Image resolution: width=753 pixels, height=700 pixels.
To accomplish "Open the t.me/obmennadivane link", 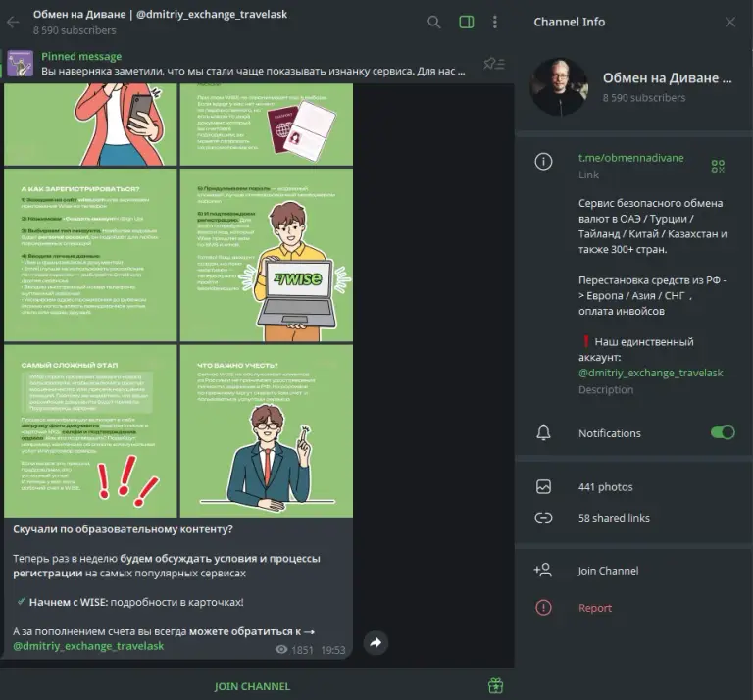I will [x=630, y=158].
